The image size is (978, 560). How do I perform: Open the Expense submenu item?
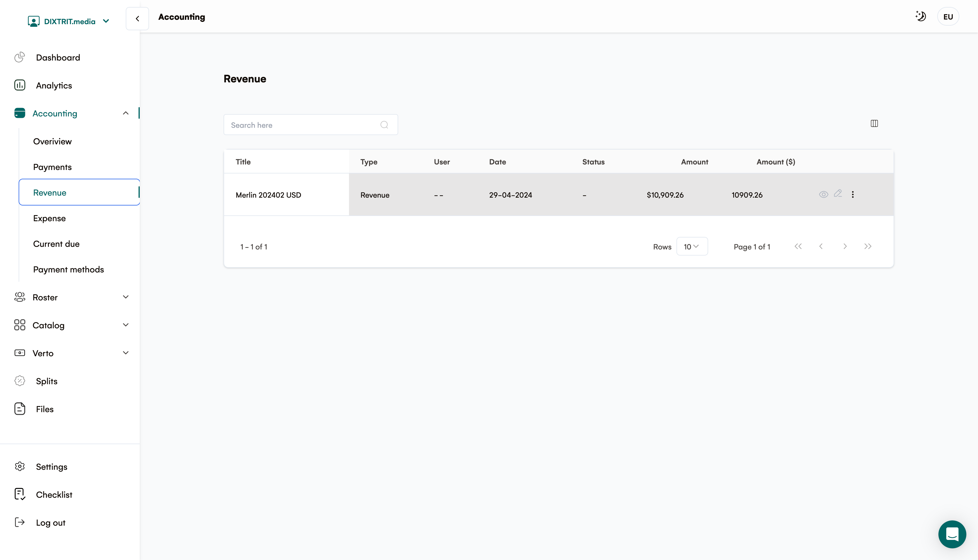(49, 218)
